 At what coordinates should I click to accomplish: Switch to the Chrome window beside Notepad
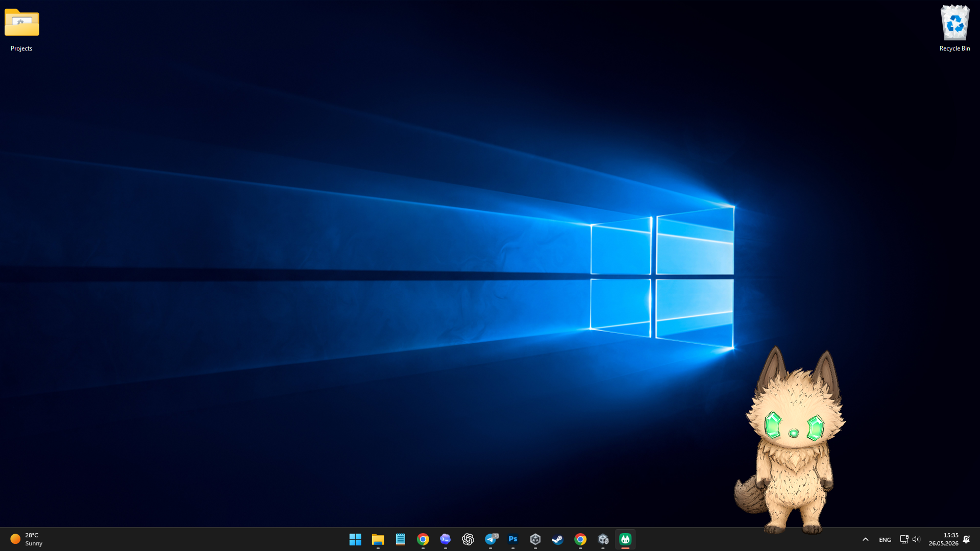click(x=423, y=539)
